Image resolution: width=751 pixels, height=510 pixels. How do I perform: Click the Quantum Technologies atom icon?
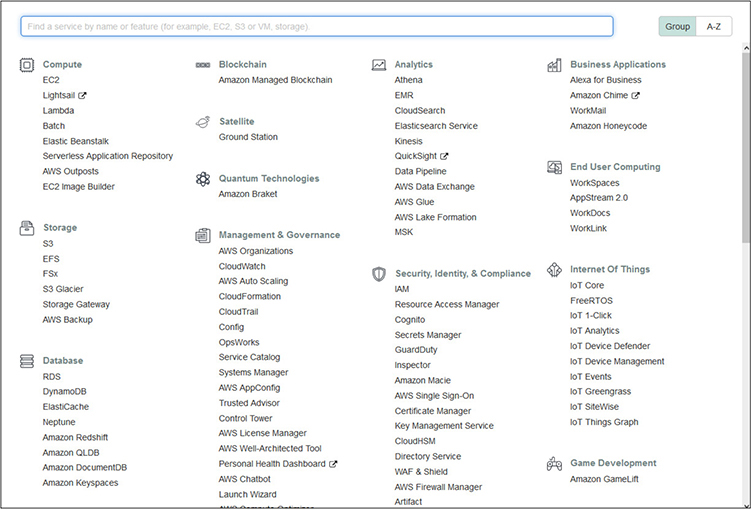(203, 179)
